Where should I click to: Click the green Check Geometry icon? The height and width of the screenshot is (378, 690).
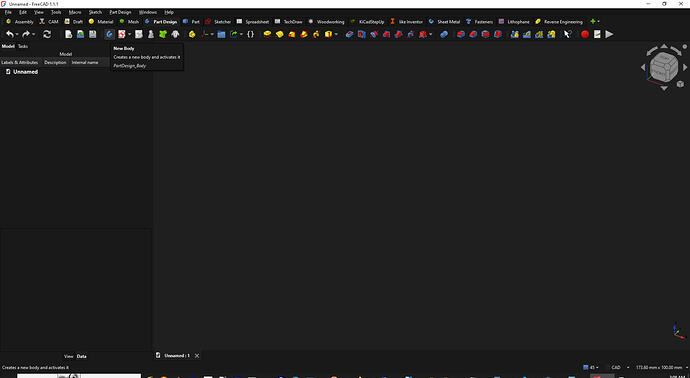163,34
